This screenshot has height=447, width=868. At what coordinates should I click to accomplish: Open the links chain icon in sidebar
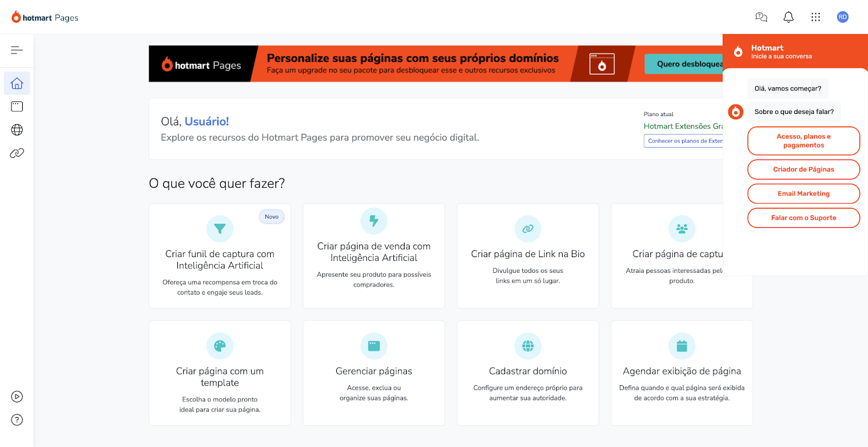(x=17, y=153)
